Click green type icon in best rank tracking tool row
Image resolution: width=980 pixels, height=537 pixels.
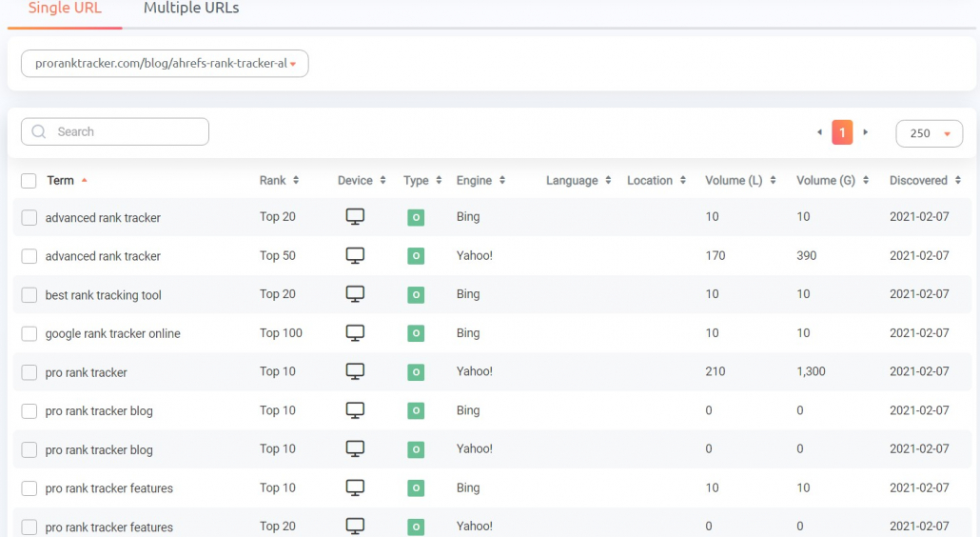click(x=416, y=295)
